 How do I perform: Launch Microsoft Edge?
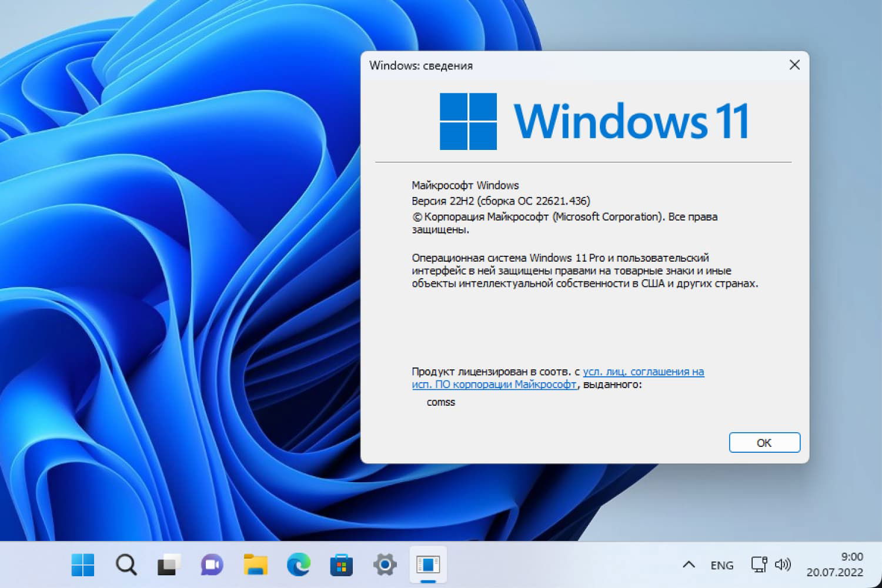tap(298, 564)
